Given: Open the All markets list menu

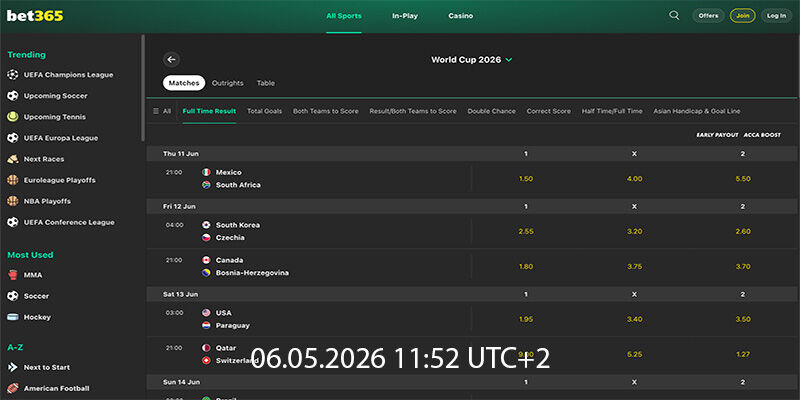Looking at the screenshot, I should pyautogui.click(x=162, y=111).
